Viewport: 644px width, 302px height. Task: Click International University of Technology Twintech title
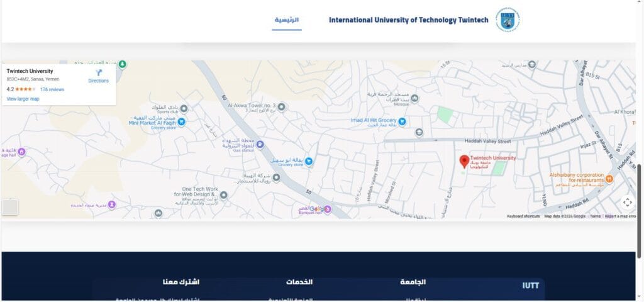409,20
